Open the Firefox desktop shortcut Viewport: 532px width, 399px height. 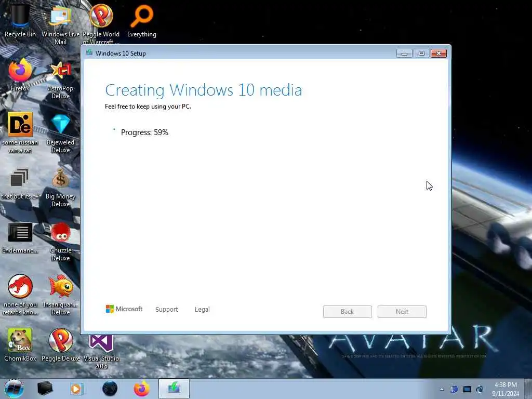pos(20,75)
